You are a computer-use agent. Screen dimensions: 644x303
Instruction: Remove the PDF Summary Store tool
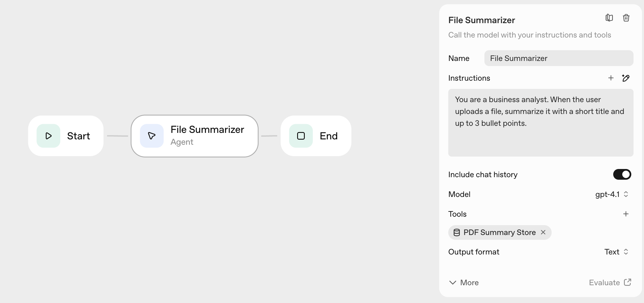543,232
